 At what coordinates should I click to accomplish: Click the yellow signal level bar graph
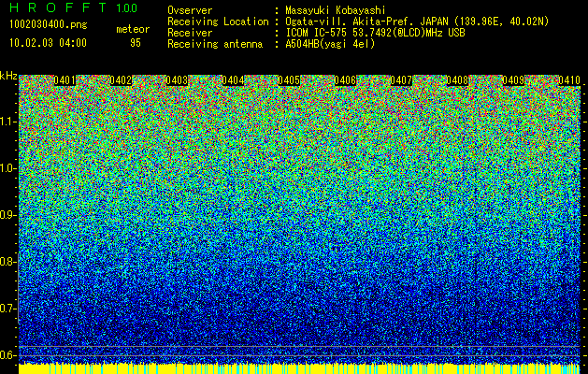(x=299, y=368)
